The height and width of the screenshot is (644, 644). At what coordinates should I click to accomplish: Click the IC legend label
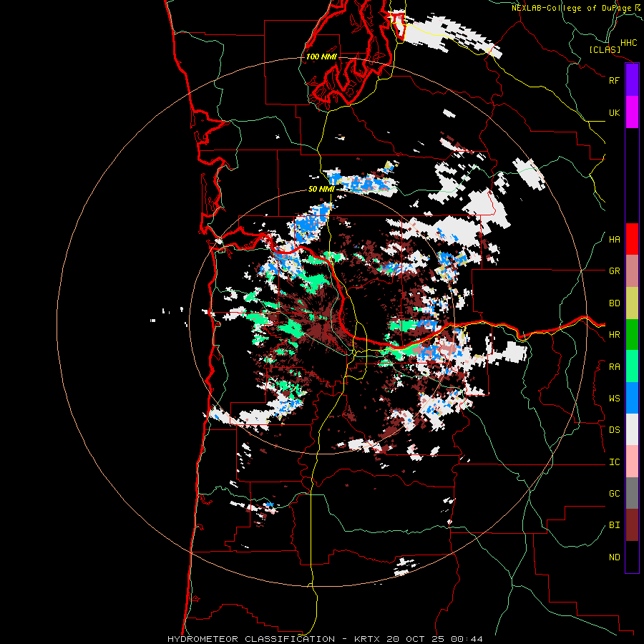[x=614, y=462]
